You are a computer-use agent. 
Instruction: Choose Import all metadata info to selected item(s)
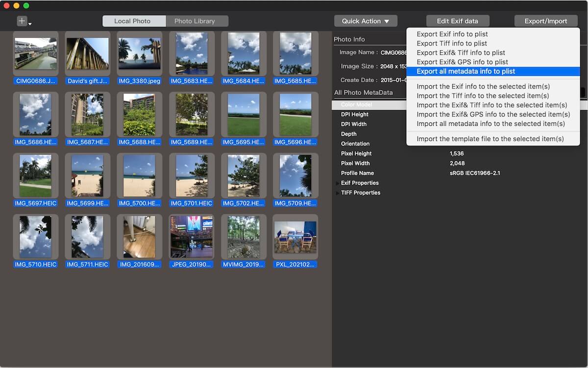[493, 124]
